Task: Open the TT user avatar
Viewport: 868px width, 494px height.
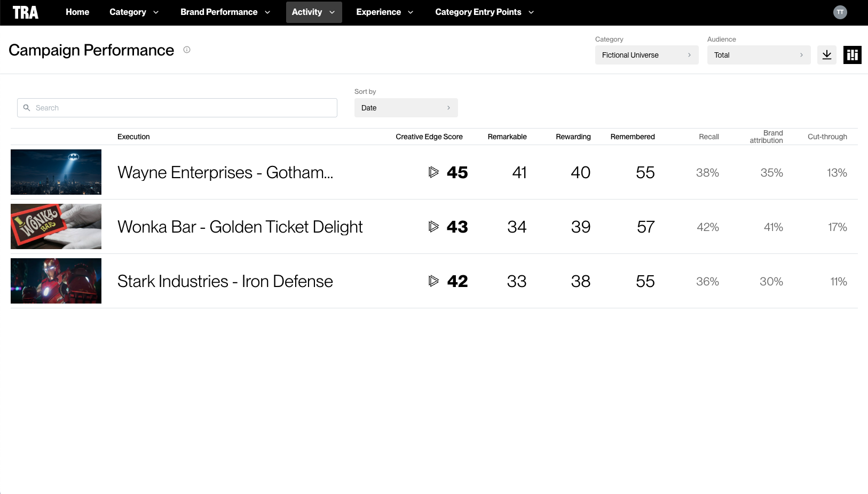Action: (840, 12)
